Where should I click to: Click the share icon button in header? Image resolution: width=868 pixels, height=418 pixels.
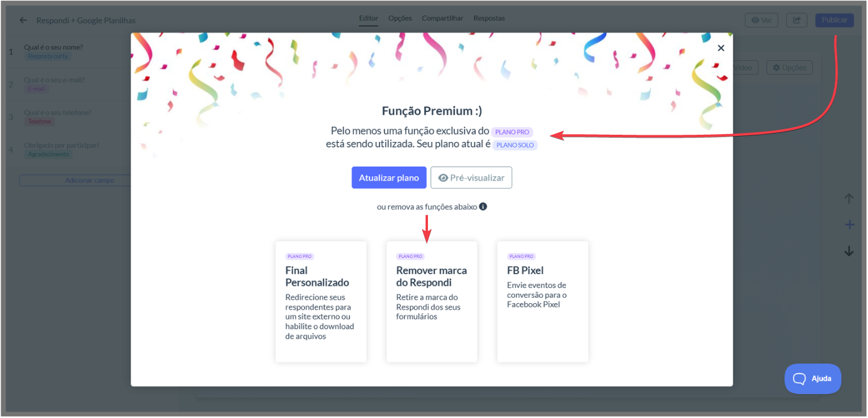coord(796,20)
